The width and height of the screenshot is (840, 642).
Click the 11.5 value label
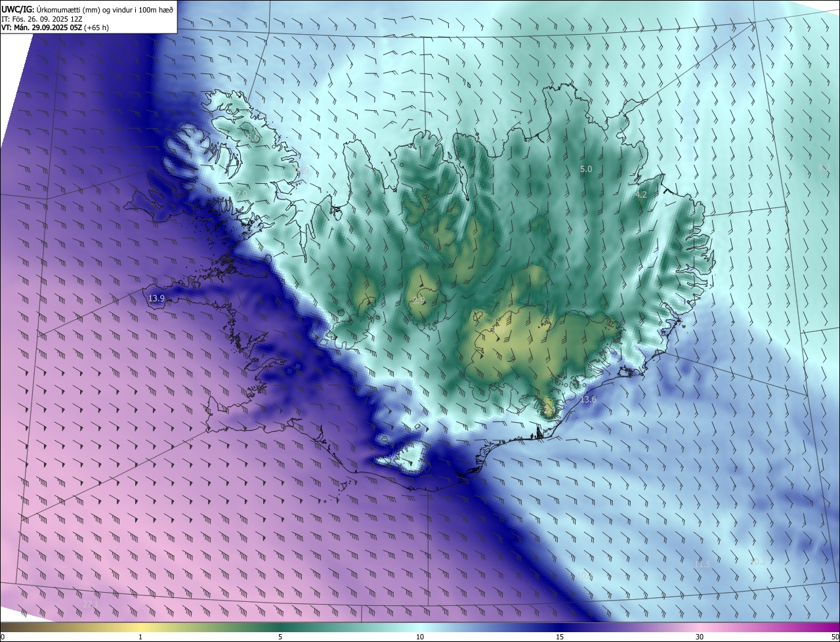click(x=702, y=564)
